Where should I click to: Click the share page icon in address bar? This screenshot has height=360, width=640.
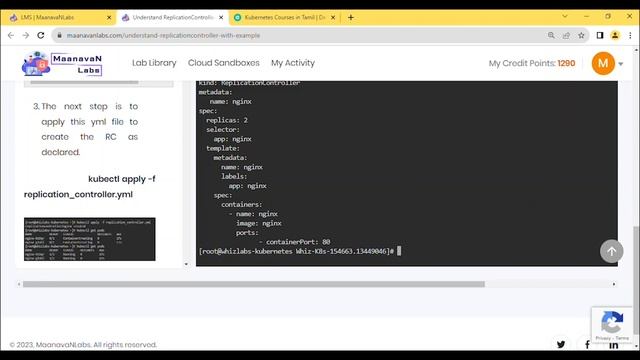(x=566, y=36)
